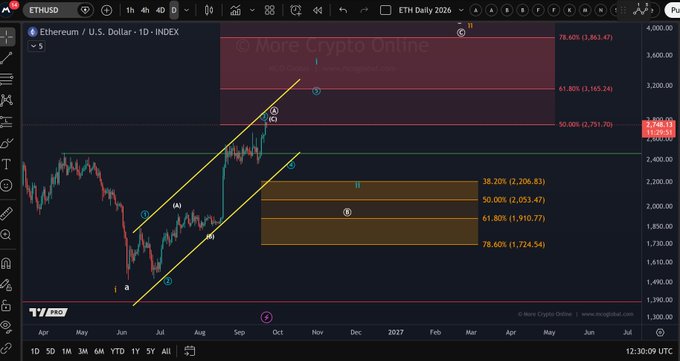Open the ETH Daily 2026 layout dropdown arrow
This screenshot has width=680, height=361.
tap(461, 10)
